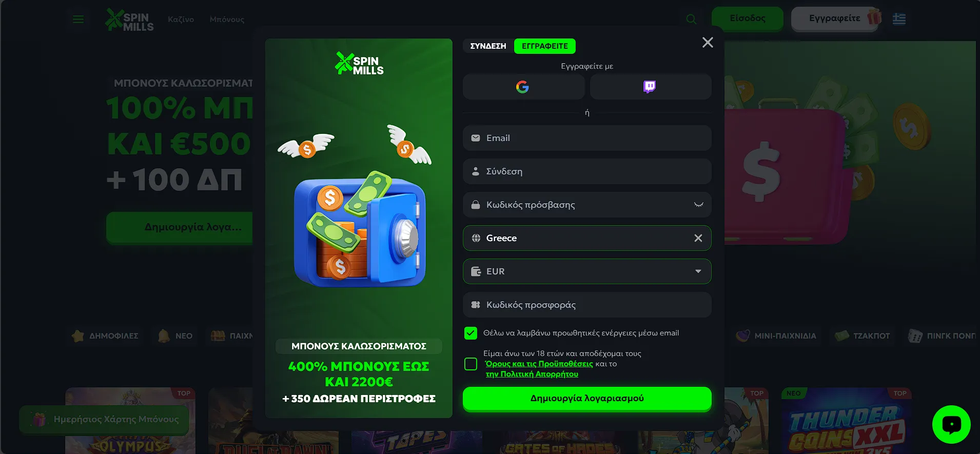Viewport: 980px width, 454px height.
Task: Open the hamburger menu in header
Action: tap(78, 19)
